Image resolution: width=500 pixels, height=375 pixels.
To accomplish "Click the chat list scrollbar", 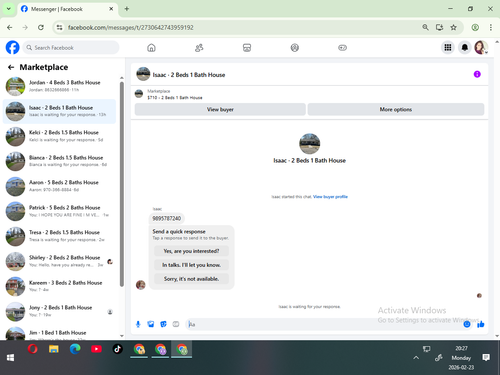I will tap(122, 183).
